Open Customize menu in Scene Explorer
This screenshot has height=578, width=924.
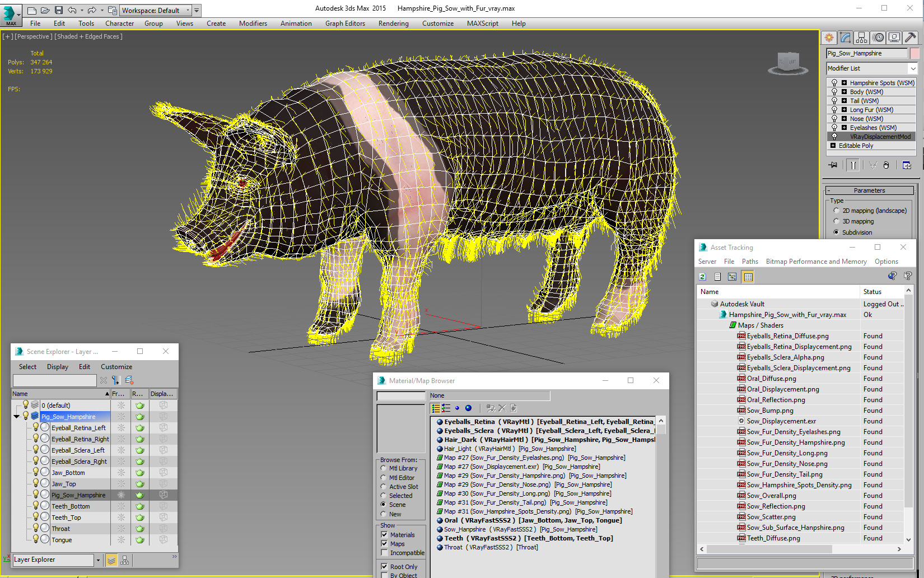(116, 367)
